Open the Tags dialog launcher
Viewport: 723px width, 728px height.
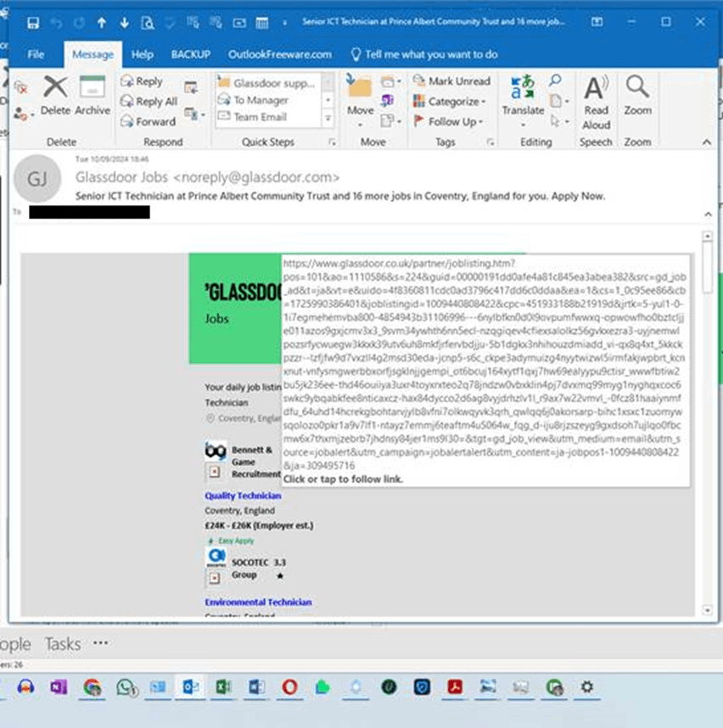tap(490, 142)
